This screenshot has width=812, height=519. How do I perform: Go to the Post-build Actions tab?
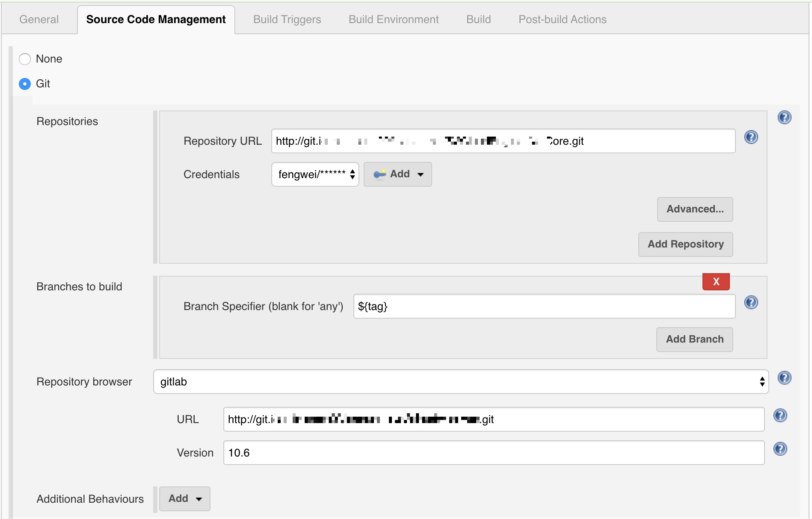[x=562, y=19]
